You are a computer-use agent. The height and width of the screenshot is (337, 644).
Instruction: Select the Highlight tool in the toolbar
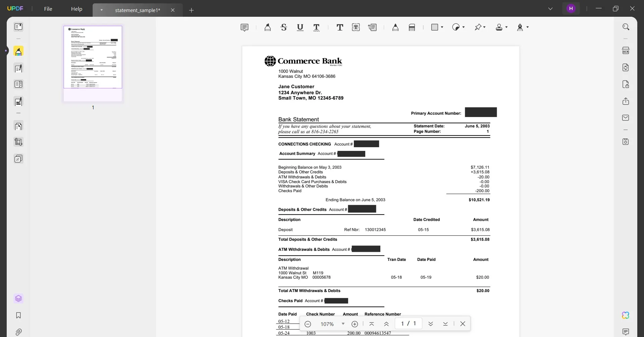[267, 27]
